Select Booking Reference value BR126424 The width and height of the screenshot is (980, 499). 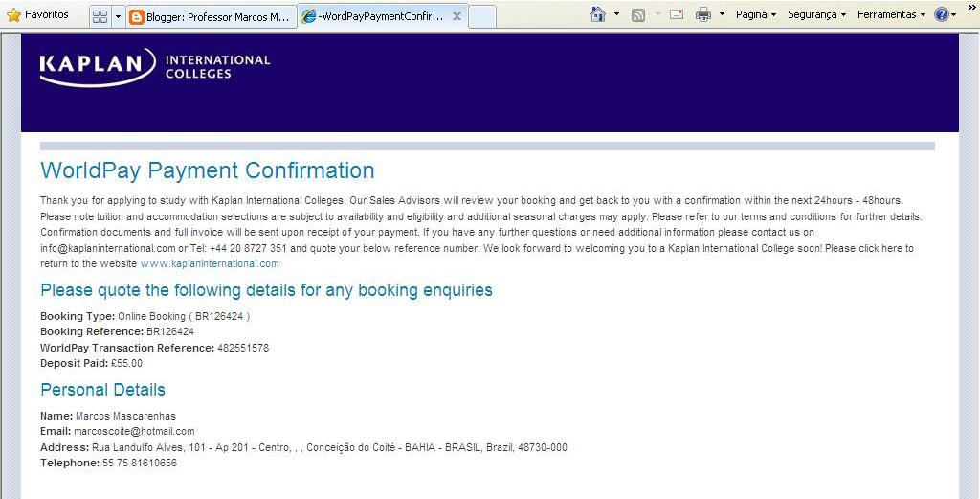tap(170, 331)
